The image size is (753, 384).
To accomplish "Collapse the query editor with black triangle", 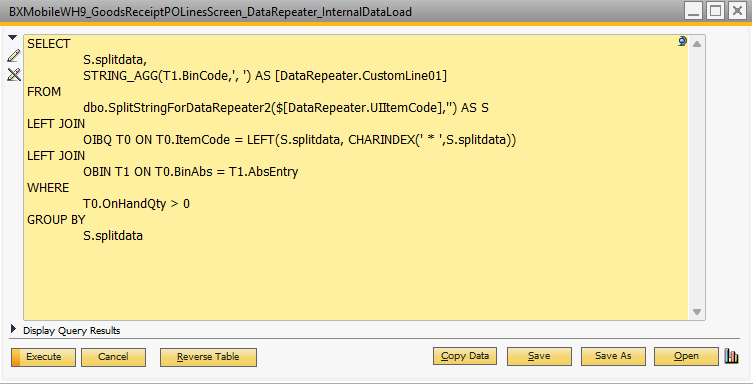I will click(x=13, y=38).
